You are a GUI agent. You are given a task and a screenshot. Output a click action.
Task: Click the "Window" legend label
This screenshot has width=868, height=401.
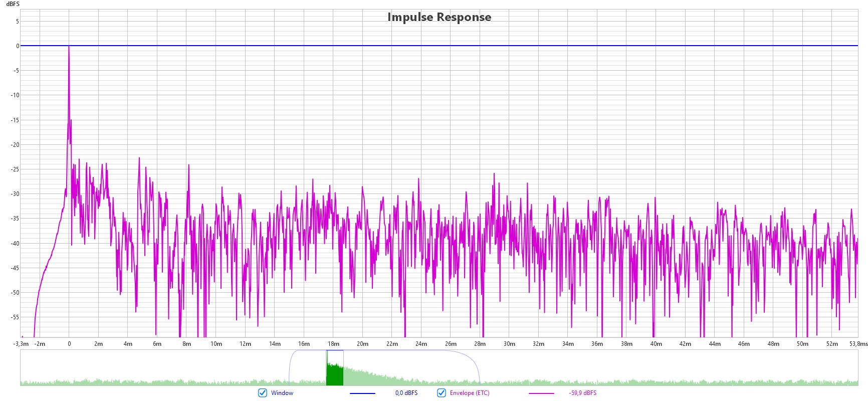point(282,393)
